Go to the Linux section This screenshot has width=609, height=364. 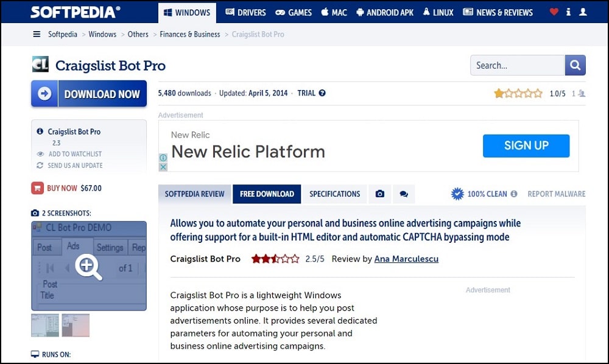(438, 12)
